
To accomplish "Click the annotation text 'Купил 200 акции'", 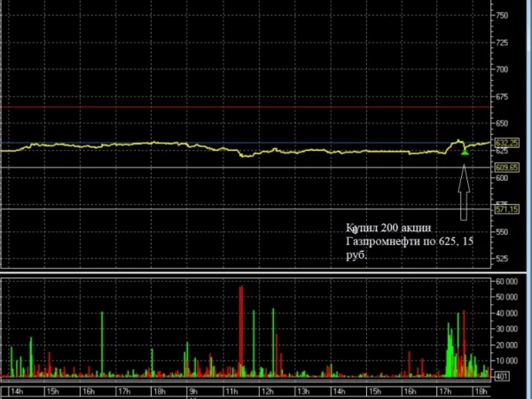I will 389,228.
